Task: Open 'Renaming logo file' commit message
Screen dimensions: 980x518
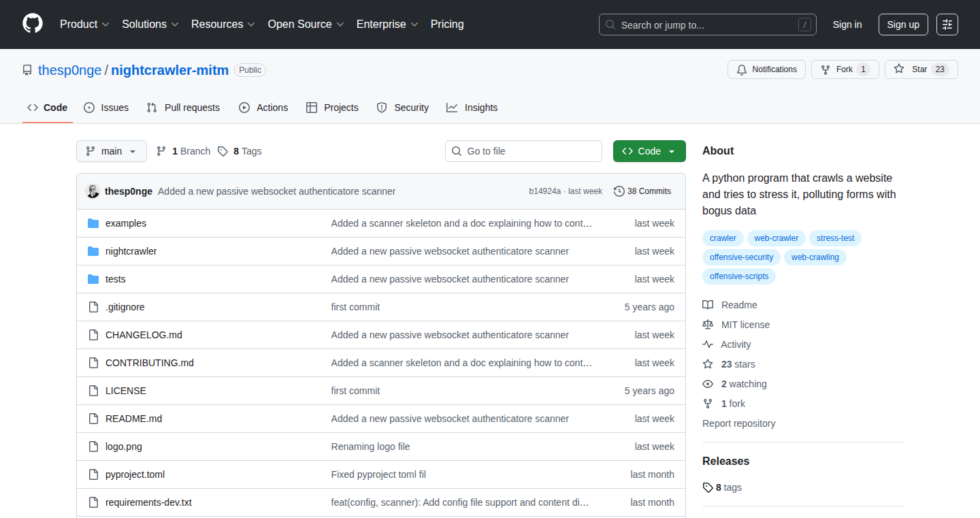Action: coord(371,447)
